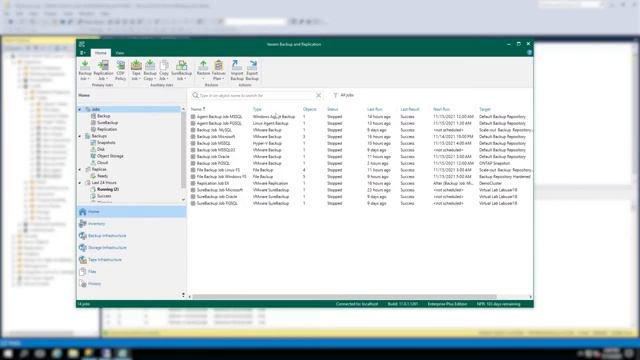Sort jobs by the Next Run column

pos(441,109)
